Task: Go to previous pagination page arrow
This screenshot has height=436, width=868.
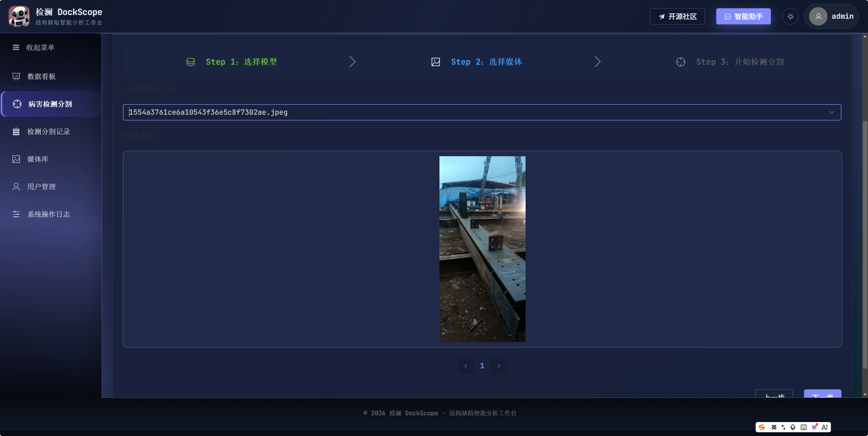Action: click(466, 366)
